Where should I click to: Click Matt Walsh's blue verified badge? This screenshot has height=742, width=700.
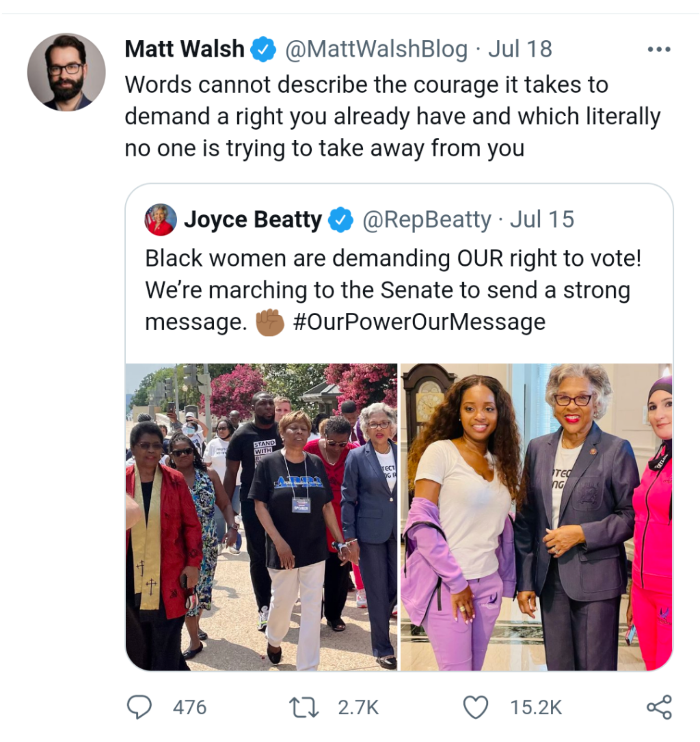click(x=263, y=49)
